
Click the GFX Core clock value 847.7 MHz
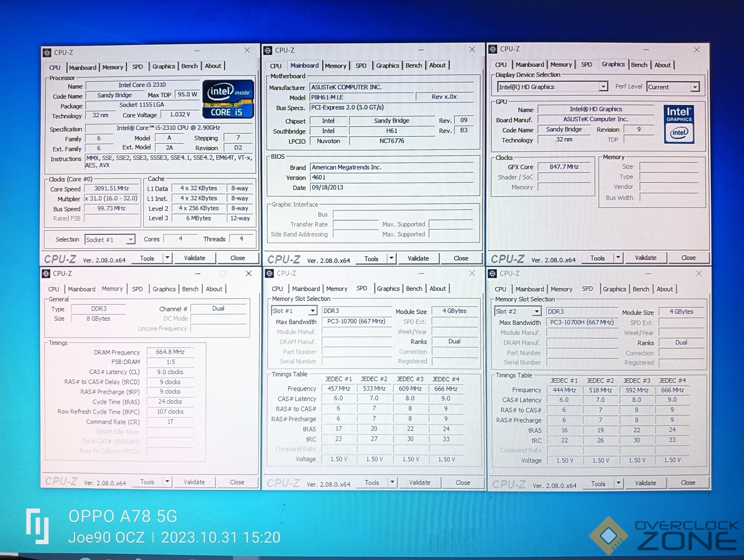[x=564, y=167]
